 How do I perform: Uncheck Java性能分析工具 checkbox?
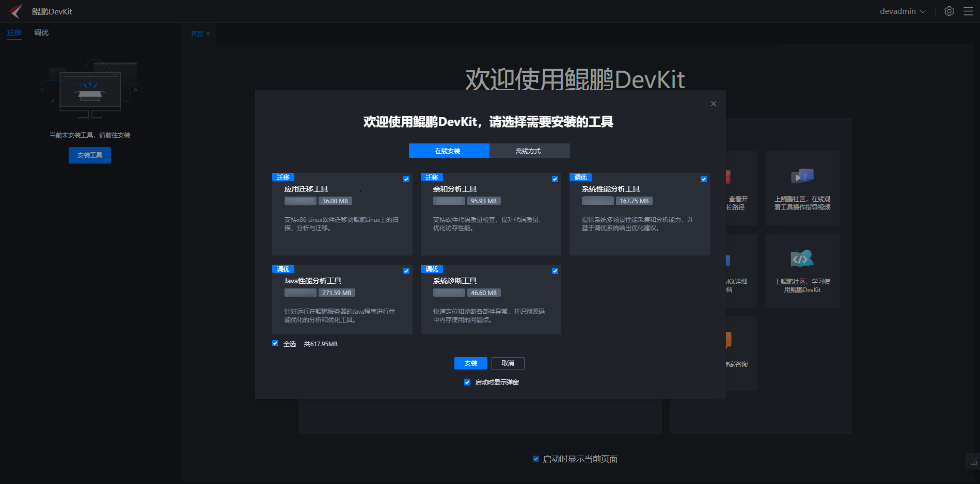tap(406, 271)
